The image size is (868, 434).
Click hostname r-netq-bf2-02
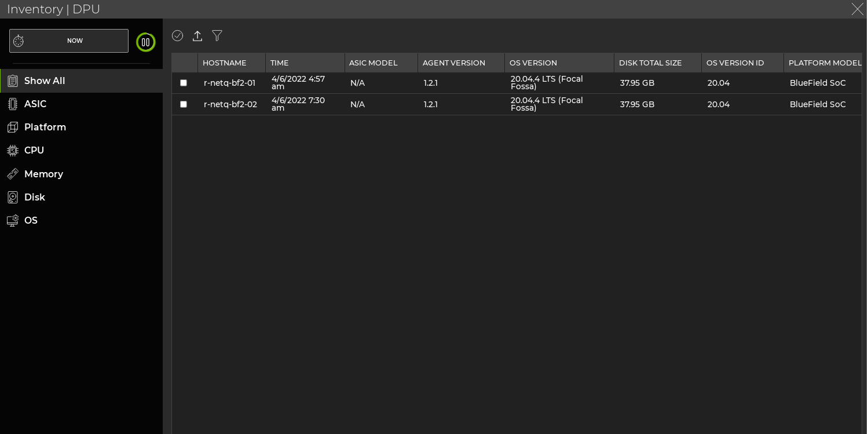pos(230,104)
